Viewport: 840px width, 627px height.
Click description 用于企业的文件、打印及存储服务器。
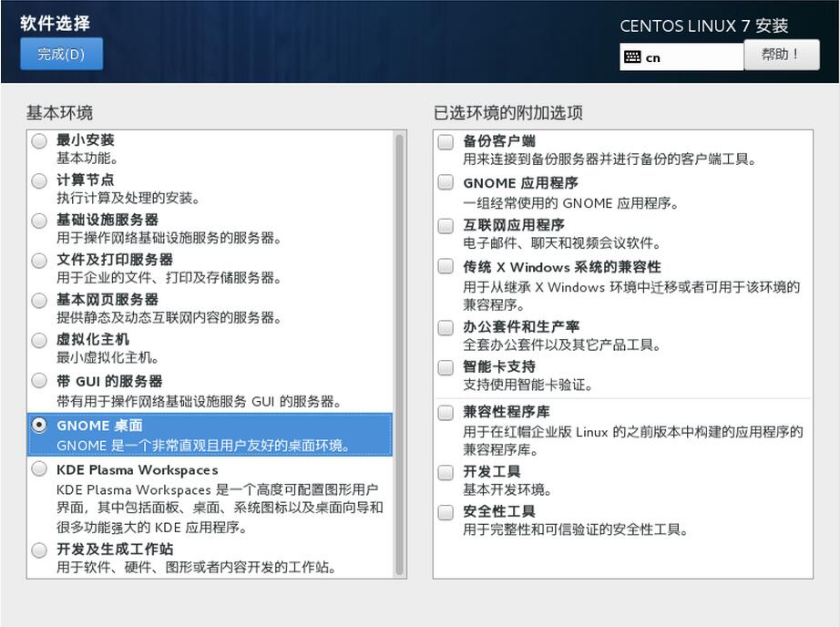tap(169, 278)
